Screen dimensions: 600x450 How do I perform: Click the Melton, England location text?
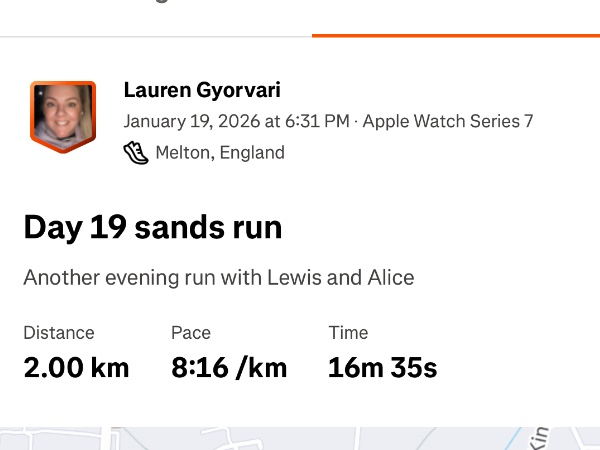[220, 153]
